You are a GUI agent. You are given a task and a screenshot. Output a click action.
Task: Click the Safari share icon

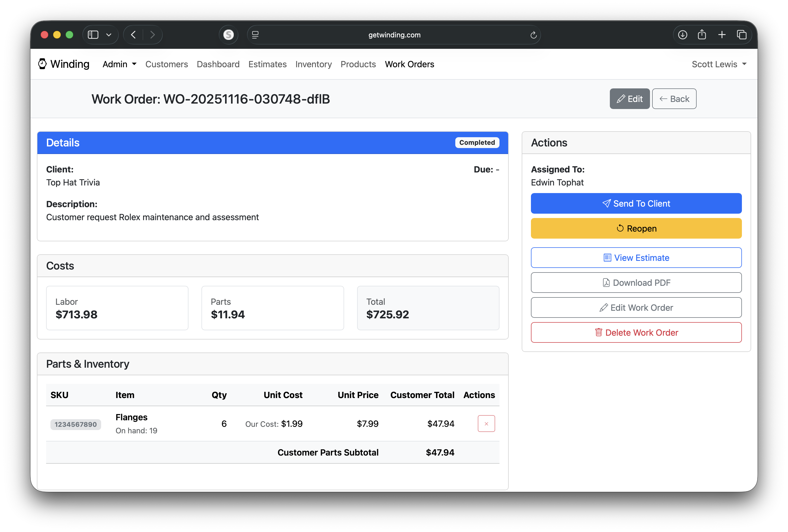702,34
